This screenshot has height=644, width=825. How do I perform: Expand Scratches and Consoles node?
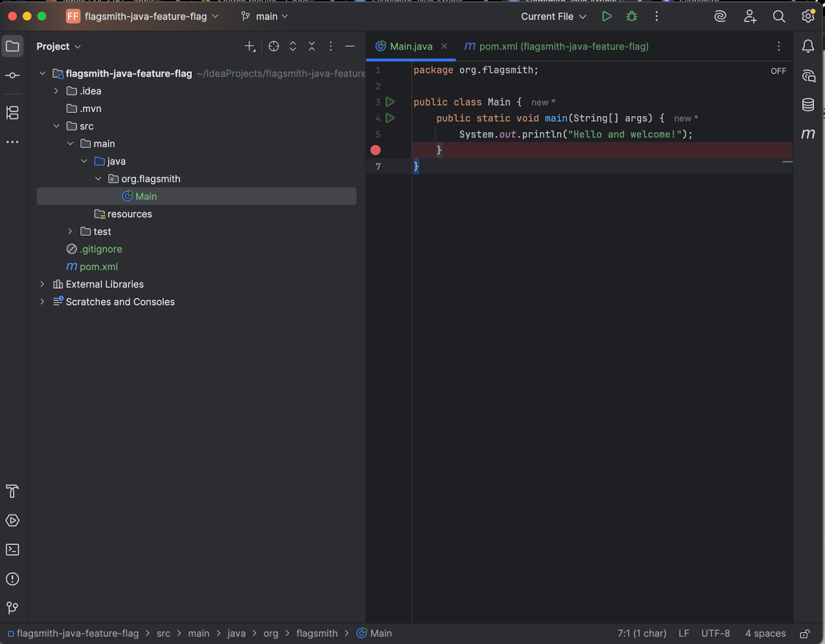pos(42,302)
